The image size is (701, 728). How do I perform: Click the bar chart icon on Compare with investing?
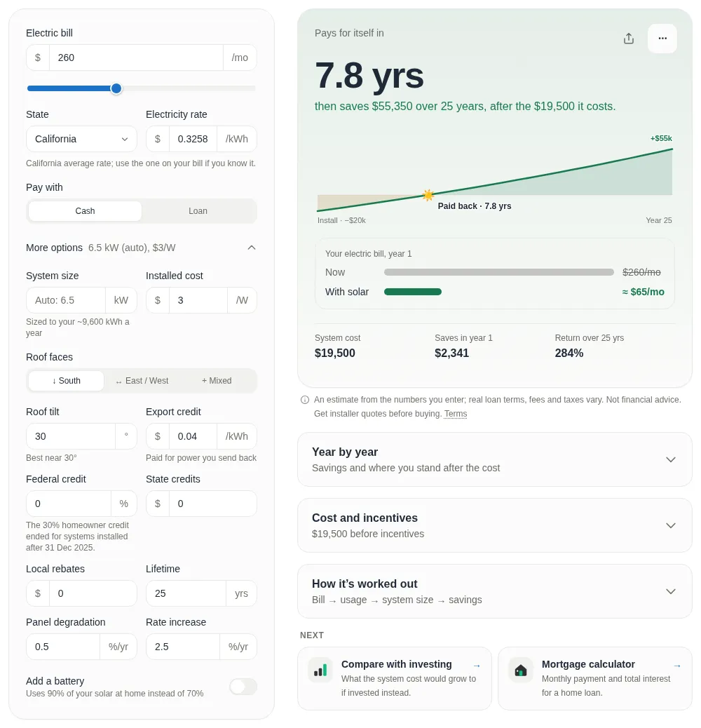click(320, 670)
